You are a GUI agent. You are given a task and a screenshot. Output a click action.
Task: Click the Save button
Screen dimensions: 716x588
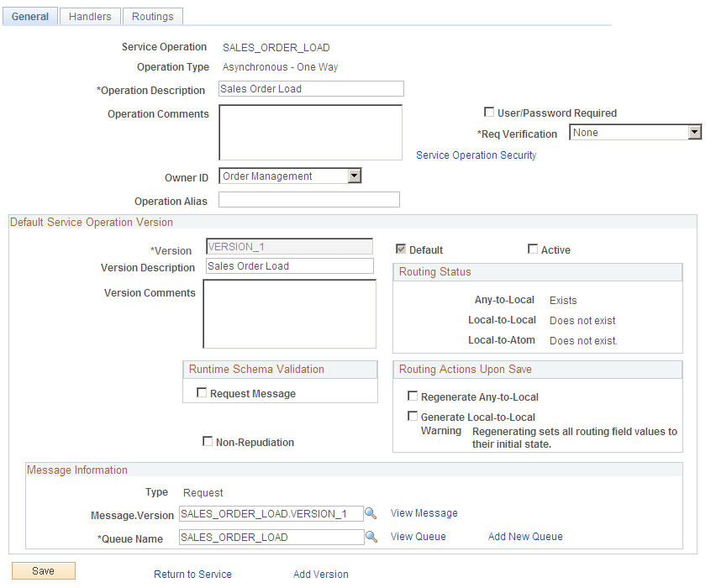[43, 570]
